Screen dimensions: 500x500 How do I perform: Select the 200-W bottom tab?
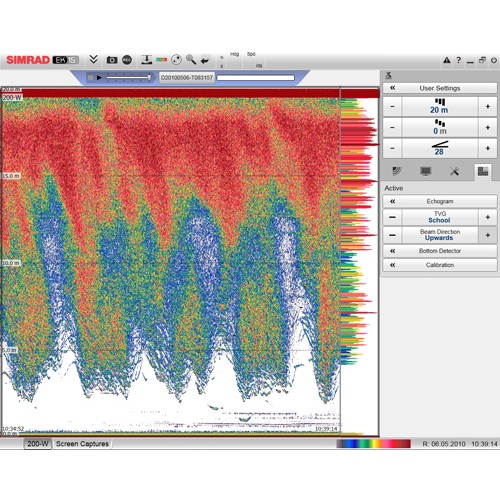pyautogui.click(x=38, y=444)
